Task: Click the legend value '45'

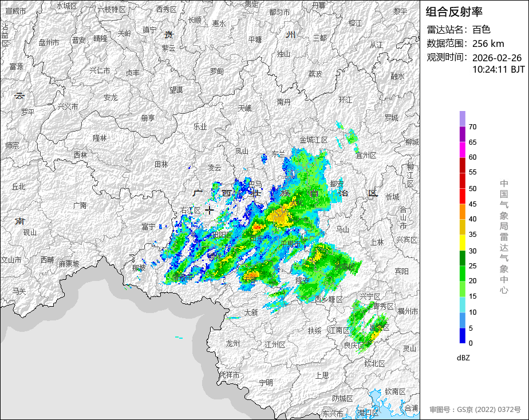Action: (472, 204)
